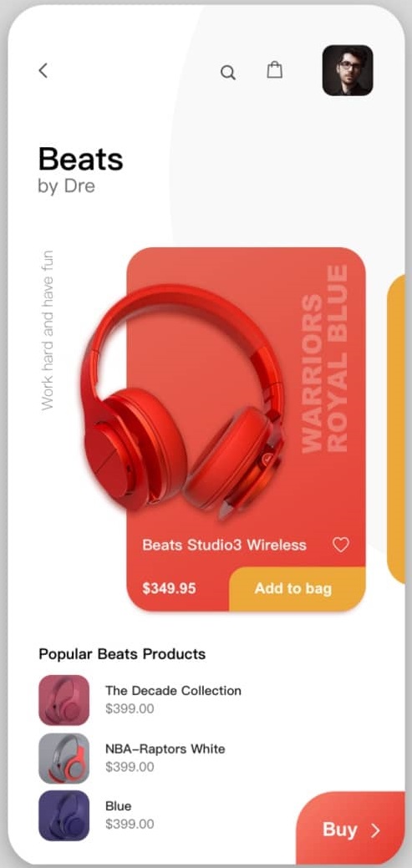
Task: Open search with the magnifier icon
Action: coord(227,73)
